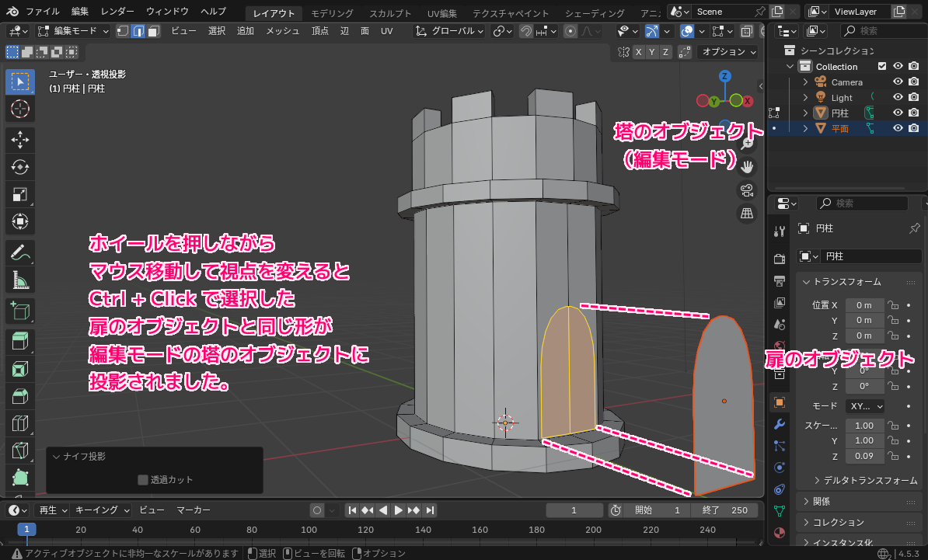This screenshot has height=560, width=928.
Task: Choose the Measure ruler tool
Action: tap(21, 280)
